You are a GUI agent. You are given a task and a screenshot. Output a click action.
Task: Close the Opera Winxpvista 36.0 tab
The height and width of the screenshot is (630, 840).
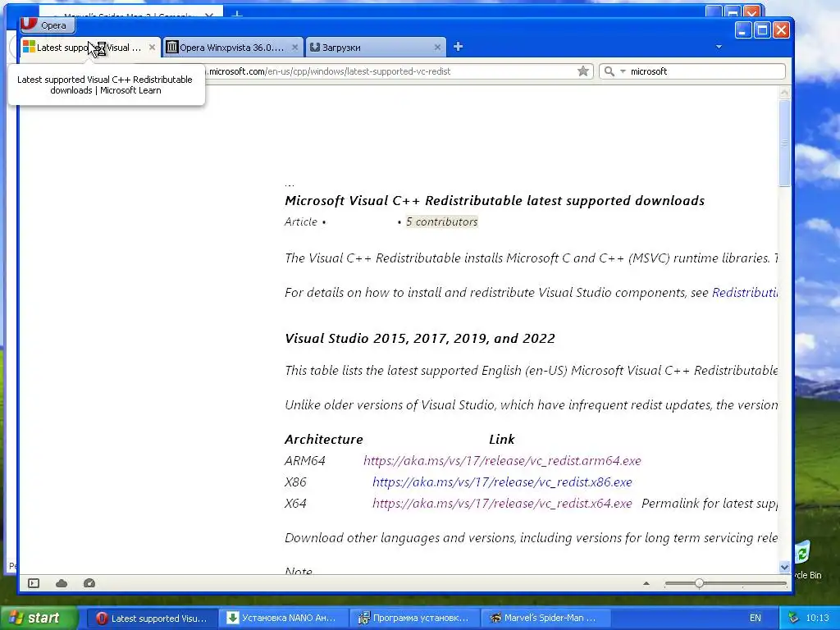coord(294,47)
